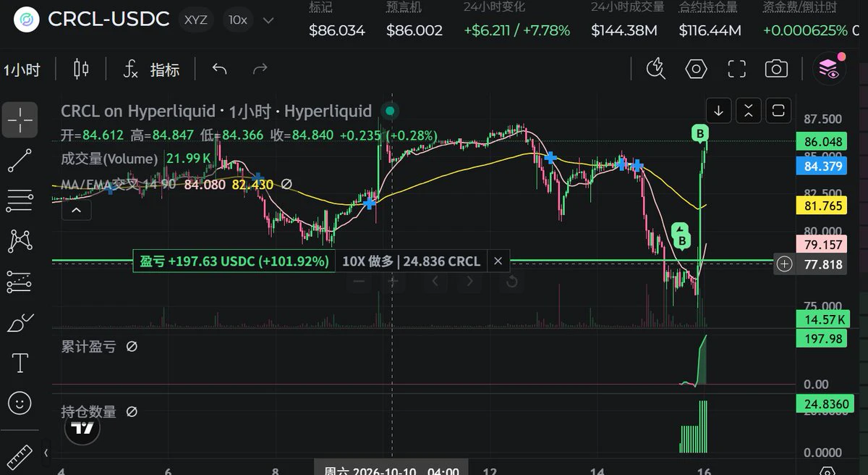This screenshot has width=868, height=475.
Task: Close the 10X long position label
Action: (x=498, y=261)
